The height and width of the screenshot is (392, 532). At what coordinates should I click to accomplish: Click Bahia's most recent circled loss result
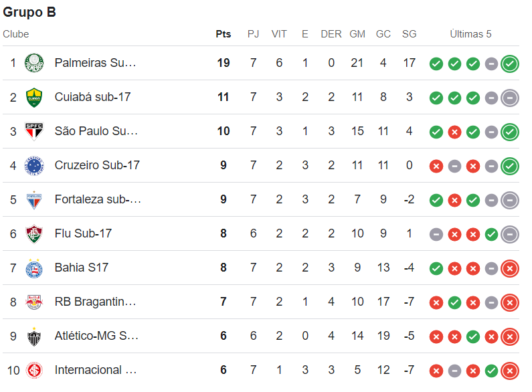[x=510, y=268]
